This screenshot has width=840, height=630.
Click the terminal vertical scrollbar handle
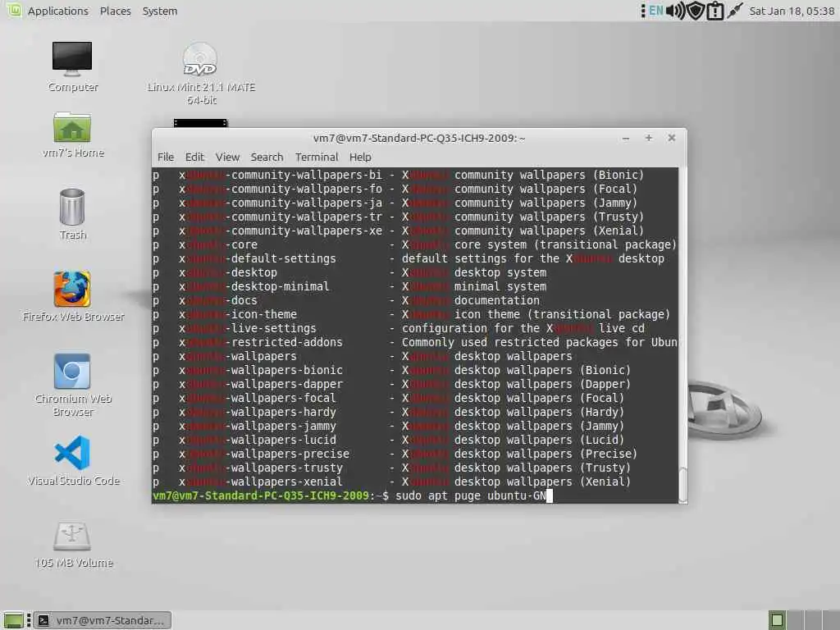pyautogui.click(x=682, y=484)
